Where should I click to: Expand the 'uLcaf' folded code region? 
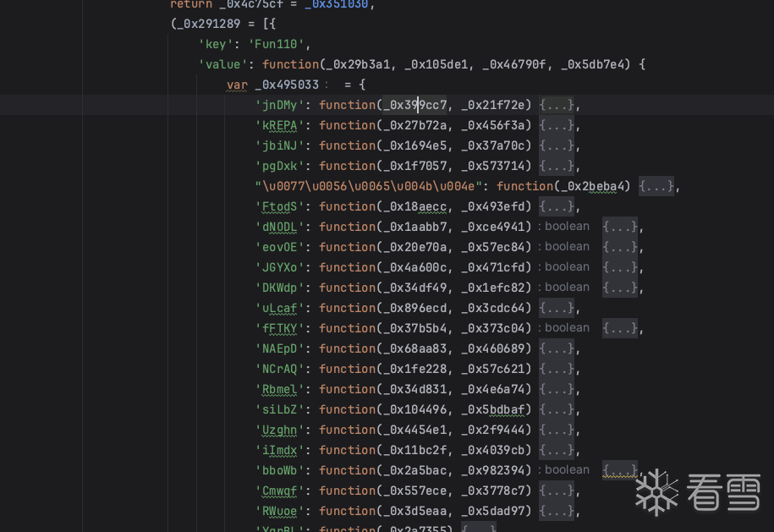557,308
